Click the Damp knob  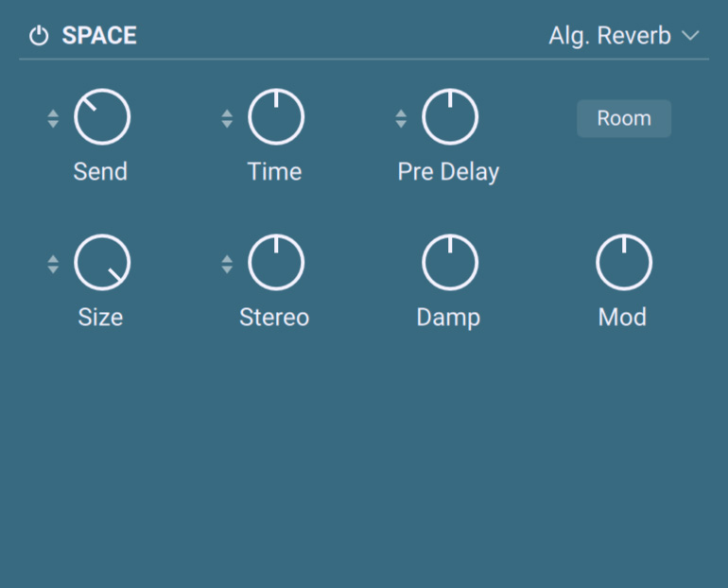pyautogui.click(x=450, y=264)
